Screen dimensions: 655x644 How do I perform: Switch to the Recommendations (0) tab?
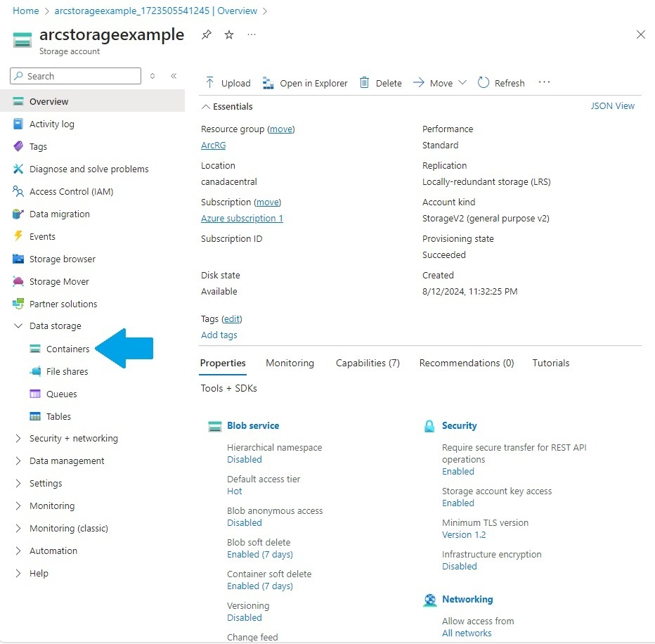pyautogui.click(x=467, y=363)
